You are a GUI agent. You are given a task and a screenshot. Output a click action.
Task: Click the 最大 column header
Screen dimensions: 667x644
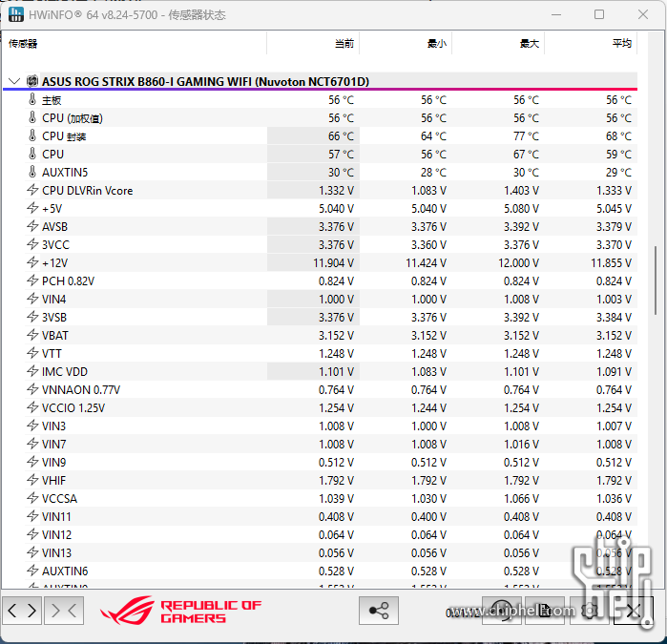coord(498,43)
